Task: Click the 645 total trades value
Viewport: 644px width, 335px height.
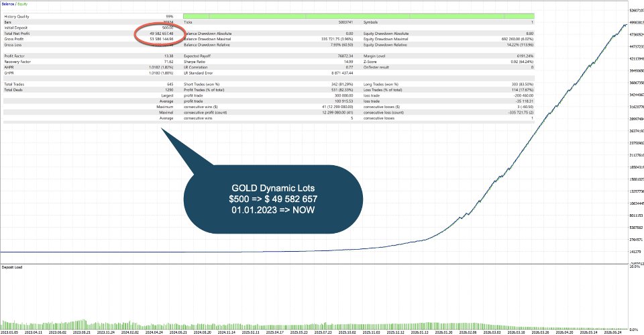Action: pyautogui.click(x=170, y=85)
